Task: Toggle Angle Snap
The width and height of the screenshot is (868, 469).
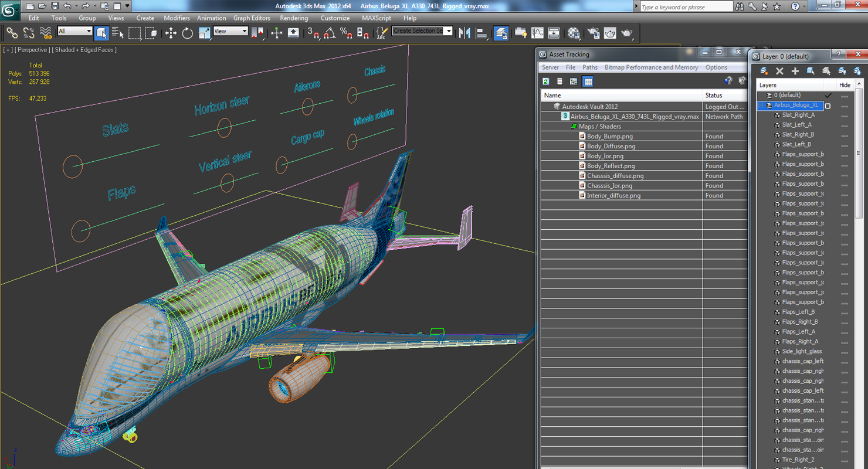Action: [x=330, y=33]
